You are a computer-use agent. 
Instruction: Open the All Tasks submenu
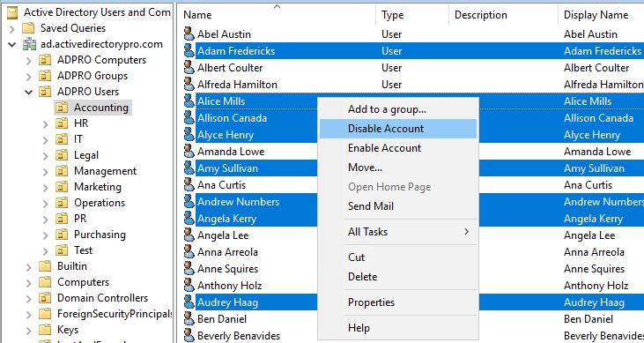[398, 232]
